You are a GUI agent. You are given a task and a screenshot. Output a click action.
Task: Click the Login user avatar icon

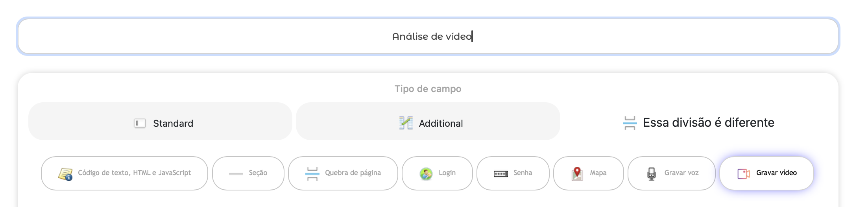(426, 174)
